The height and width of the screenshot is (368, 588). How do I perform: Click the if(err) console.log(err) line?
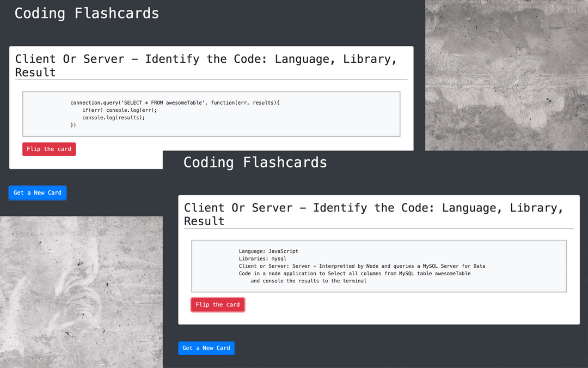click(x=119, y=110)
